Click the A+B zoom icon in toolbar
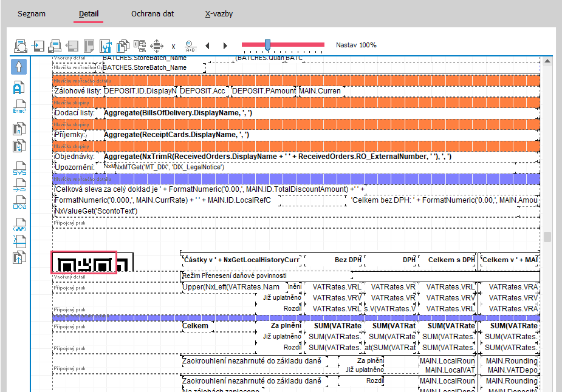The image size is (562, 392). [190, 46]
